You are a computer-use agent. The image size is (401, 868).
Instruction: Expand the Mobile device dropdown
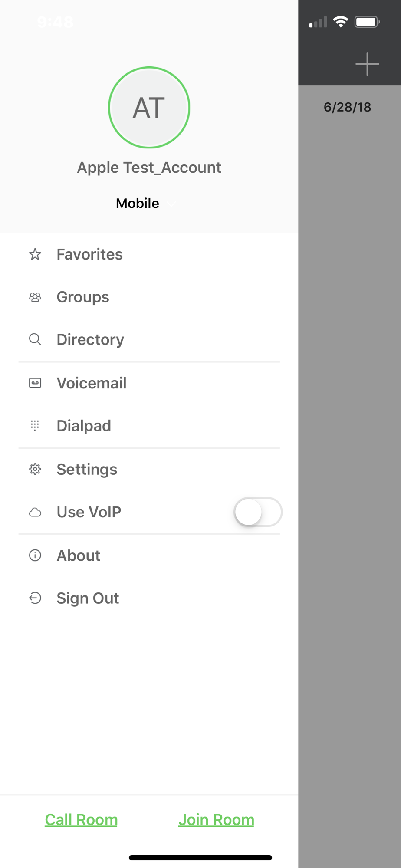click(x=146, y=203)
